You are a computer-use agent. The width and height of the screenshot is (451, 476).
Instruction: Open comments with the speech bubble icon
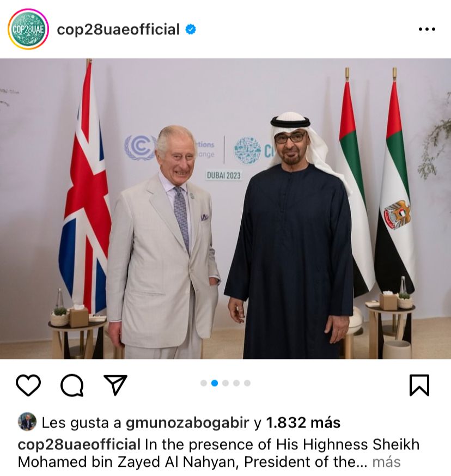coord(72,385)
